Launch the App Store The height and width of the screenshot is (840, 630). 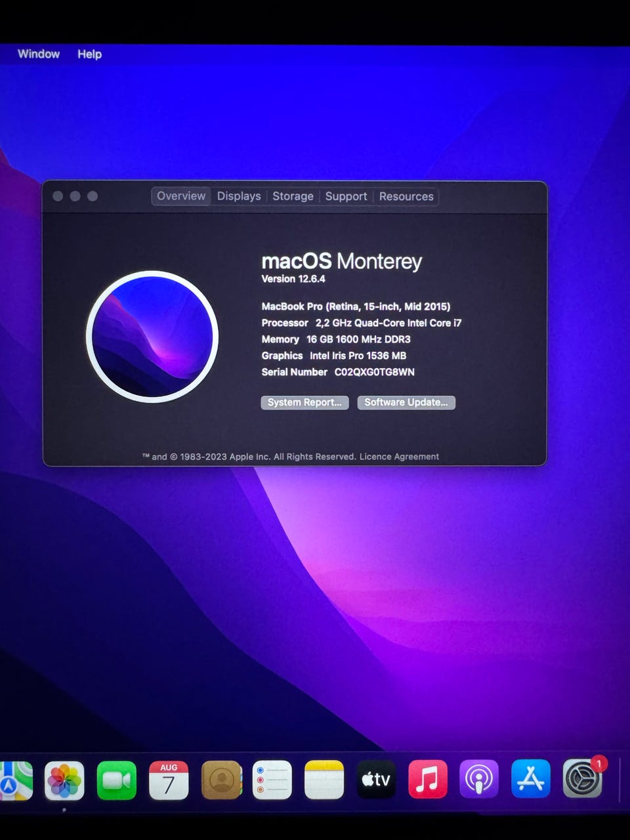[531, 779]
